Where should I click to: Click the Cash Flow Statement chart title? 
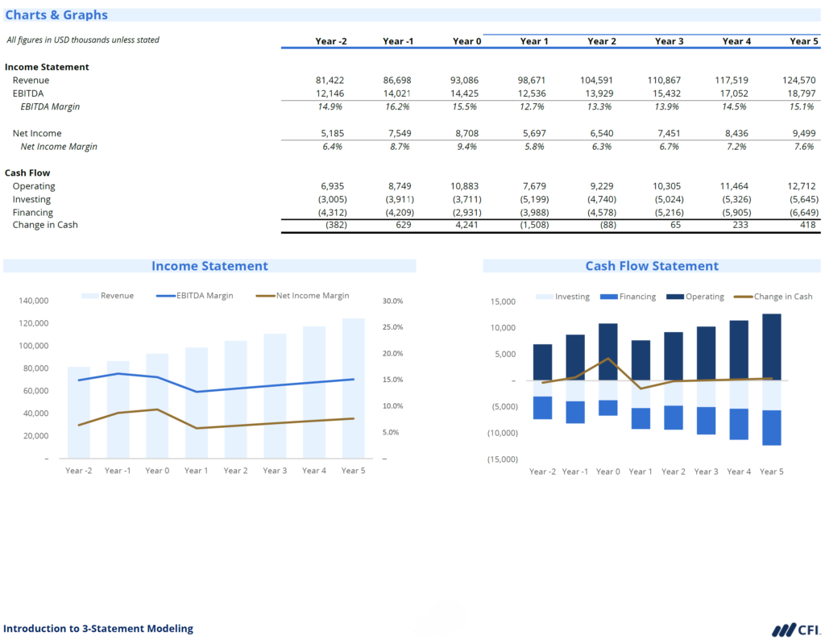point(652,266)
